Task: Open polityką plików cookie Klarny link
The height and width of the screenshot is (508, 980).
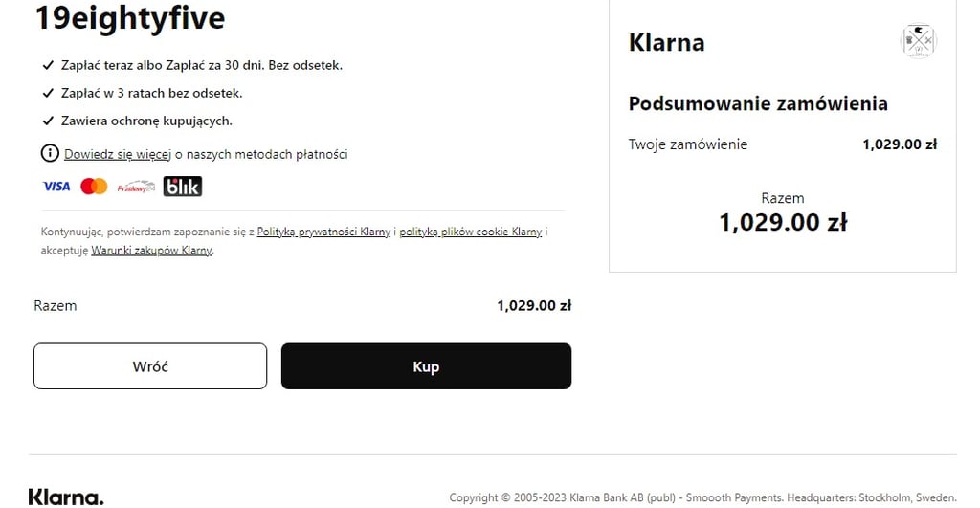Action: click(x=471, y=232)
